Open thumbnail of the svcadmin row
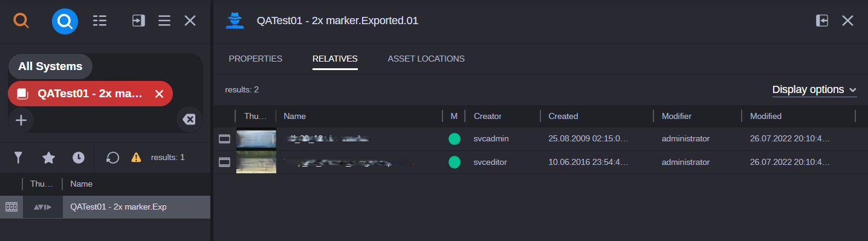 click(256, 139)
